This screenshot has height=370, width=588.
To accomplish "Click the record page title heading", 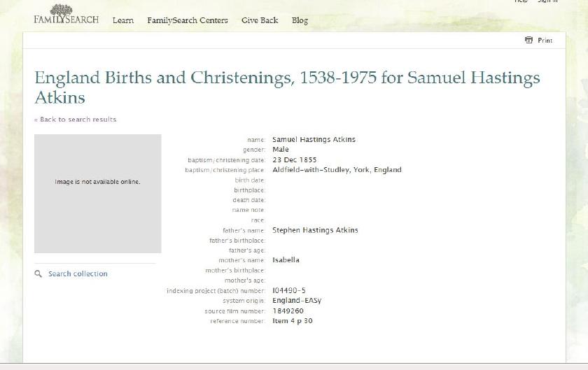I will point(287,87).
